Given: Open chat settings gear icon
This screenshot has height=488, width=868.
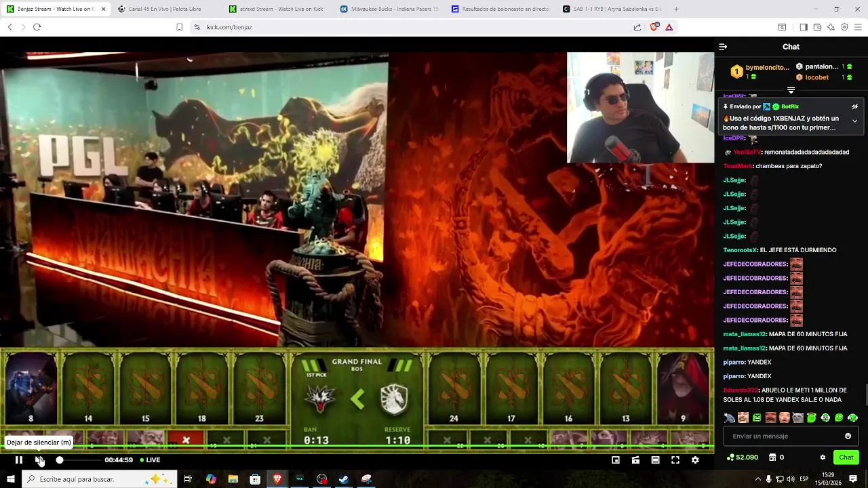Looking at the screenshot, I should (x=823, y=457).
